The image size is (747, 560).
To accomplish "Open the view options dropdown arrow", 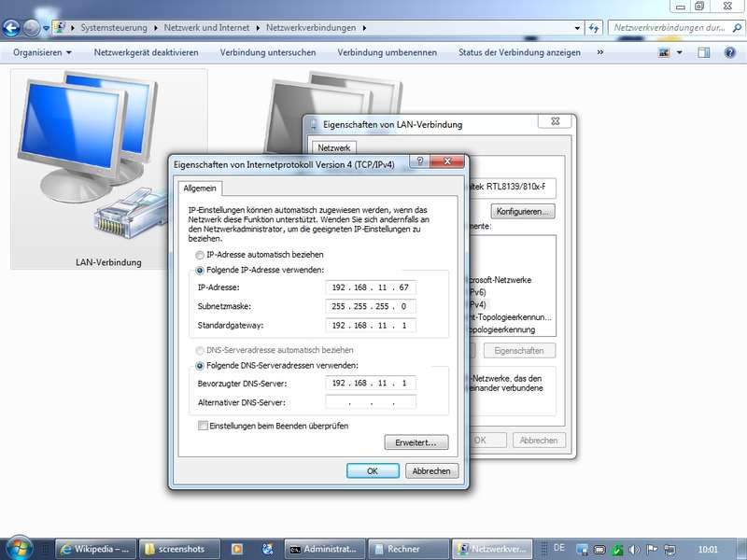I will (x=680, y=52).
